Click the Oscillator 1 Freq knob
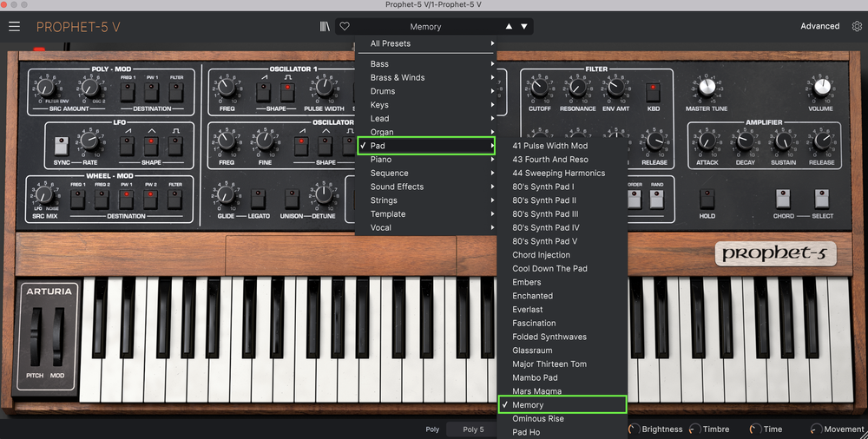Viewport: 868px width, 439px height. tap(227, 87)
